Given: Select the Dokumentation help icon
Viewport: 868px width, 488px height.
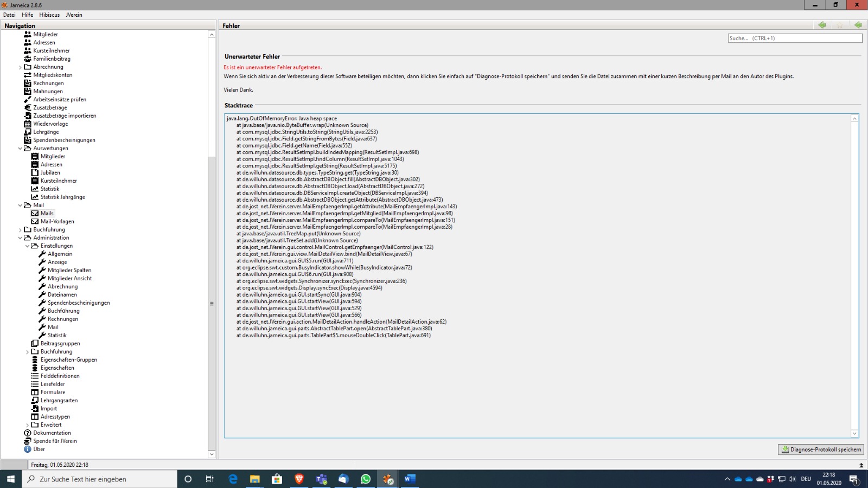Looking at the screenshot, I should click(x=28, y=433).
